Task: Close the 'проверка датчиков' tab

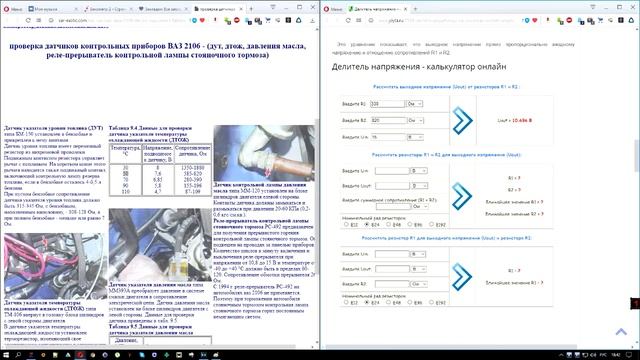Action: (x=241, y=9)
